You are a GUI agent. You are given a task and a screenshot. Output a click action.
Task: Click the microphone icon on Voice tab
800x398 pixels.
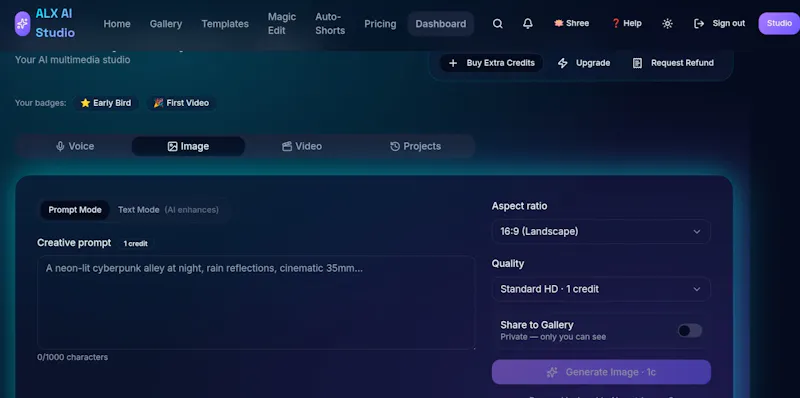(60, 146)
